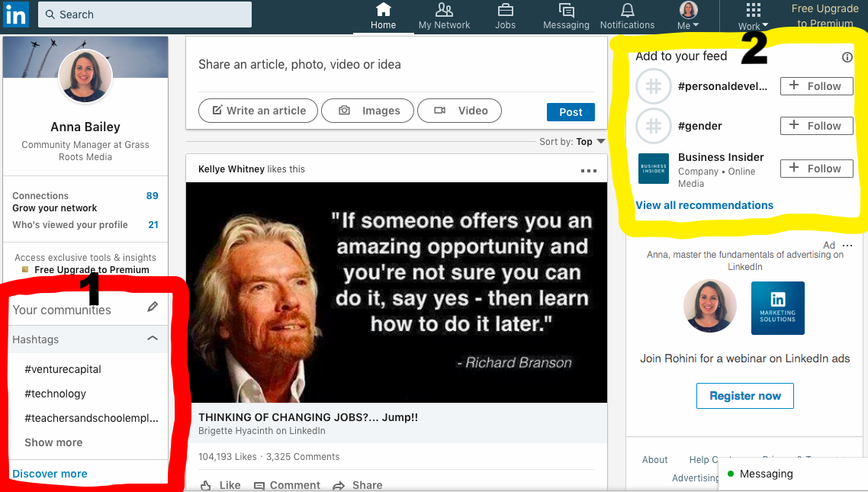Open the Notifications bell tab

click(x=627, y=17)
